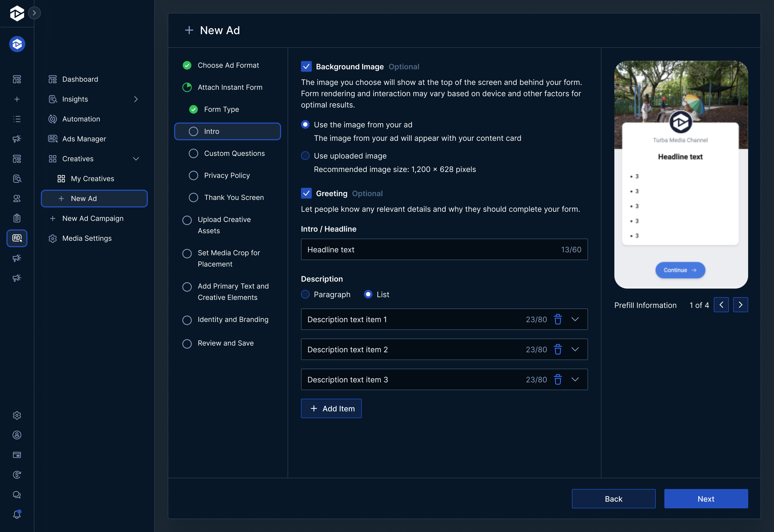Click the Add Item button
This screenshot has width=774, height=532.
pyautogui.click(x=331, y=408)
